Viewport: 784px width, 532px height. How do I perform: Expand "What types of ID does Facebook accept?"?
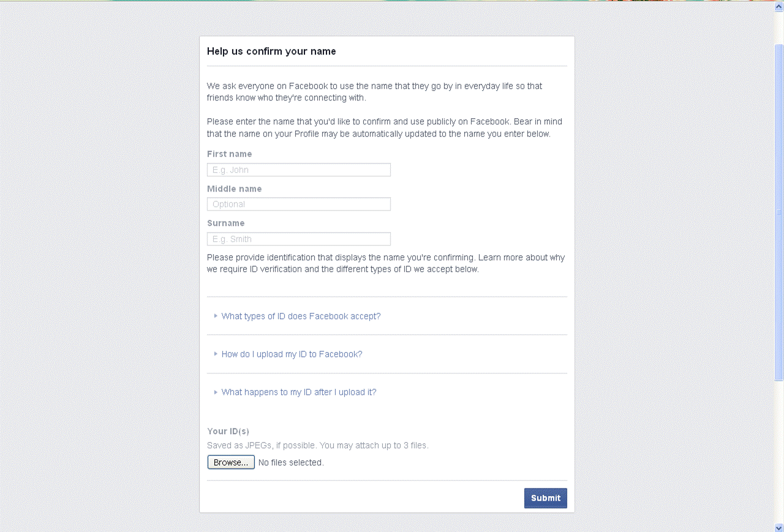tap(301, 316)
